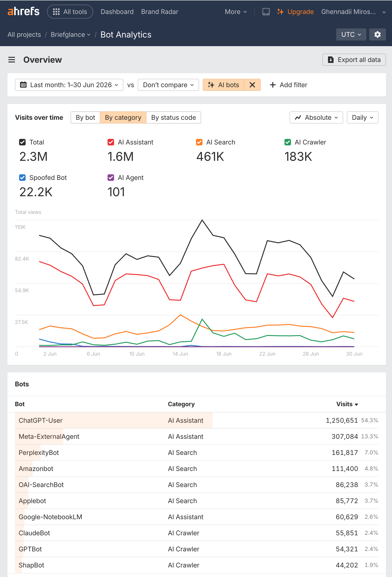Click the Amazonbot row
The height and width of the screenshot is (577, 392).
[x=197, y=469]
